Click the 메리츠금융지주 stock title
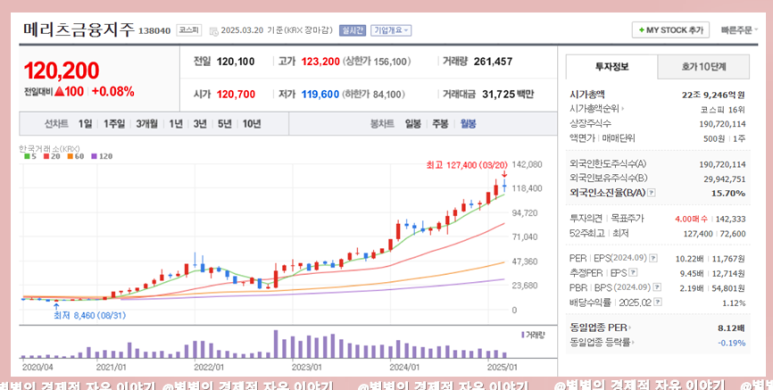 (x=78, y=30)
